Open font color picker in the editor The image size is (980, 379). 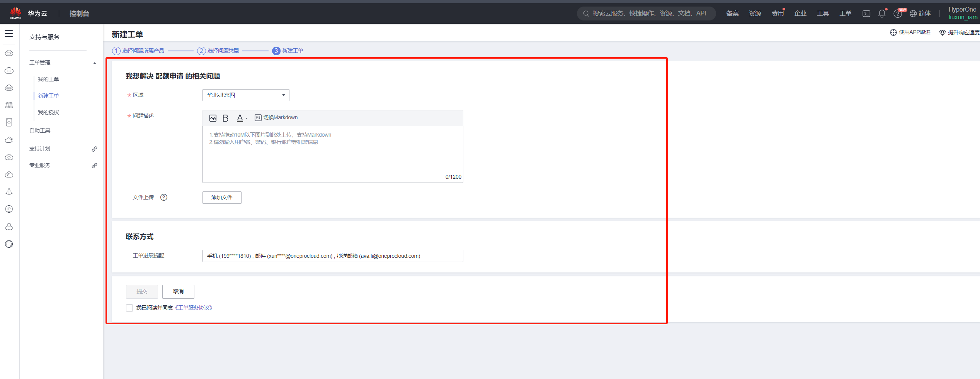click(x=242, y=118)
